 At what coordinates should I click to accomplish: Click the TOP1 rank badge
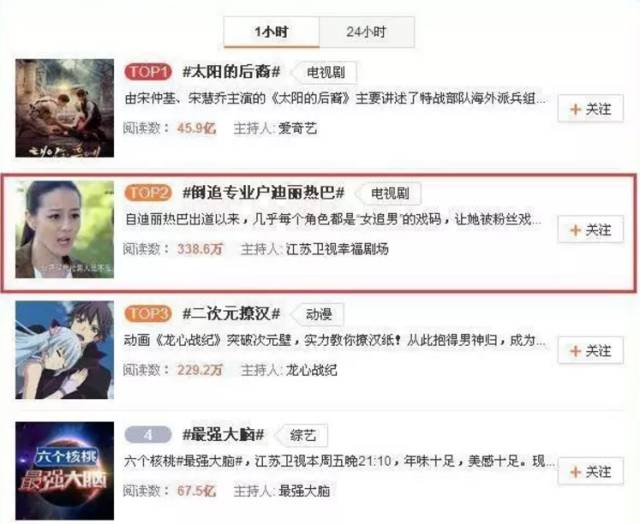pos(148,72)
